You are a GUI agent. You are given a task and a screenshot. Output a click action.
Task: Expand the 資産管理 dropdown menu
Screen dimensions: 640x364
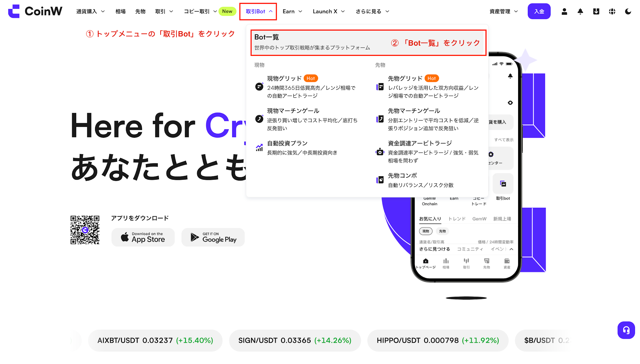pyautogui.click(x=504, y=12)
